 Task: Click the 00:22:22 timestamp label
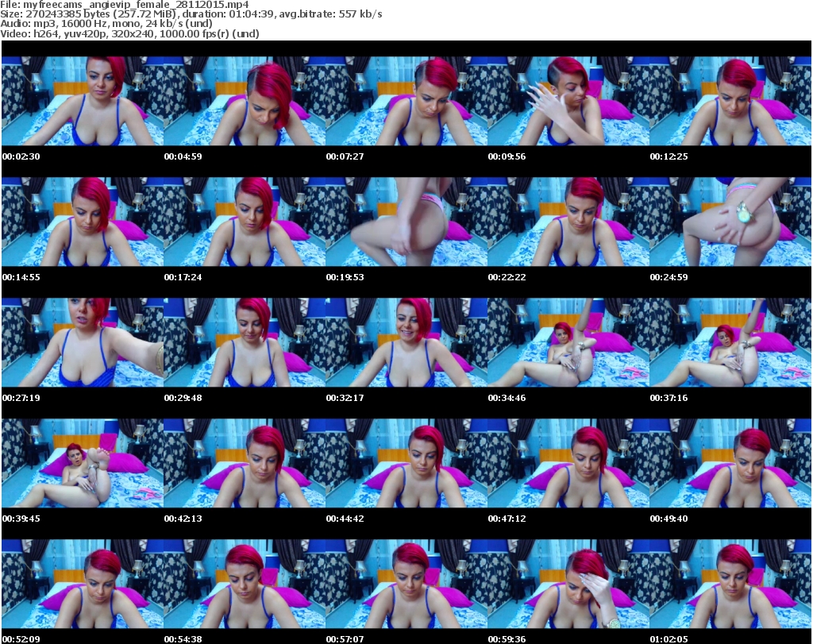point(507,277)
